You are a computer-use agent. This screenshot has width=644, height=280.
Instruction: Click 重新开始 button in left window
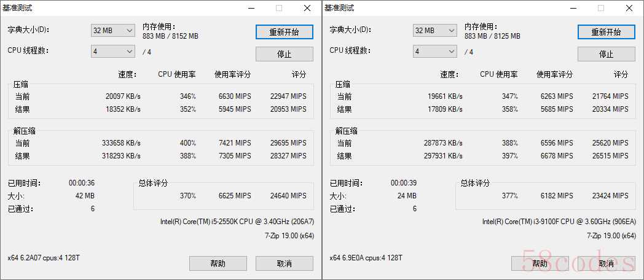285,32
